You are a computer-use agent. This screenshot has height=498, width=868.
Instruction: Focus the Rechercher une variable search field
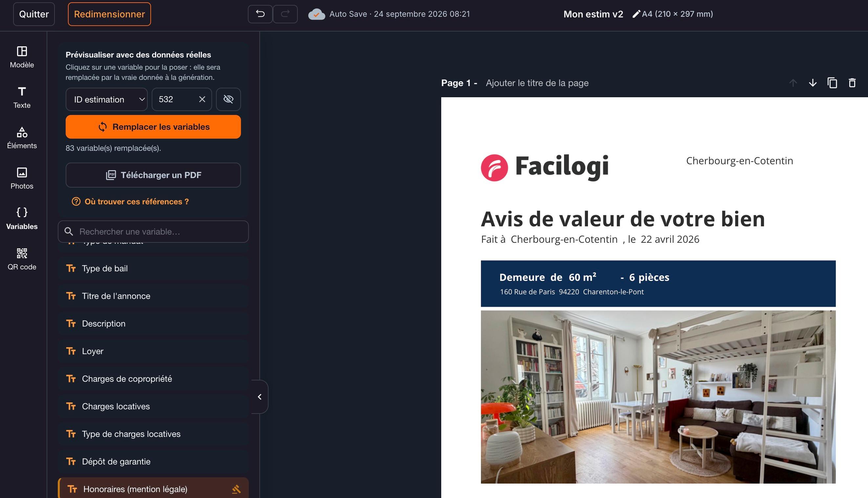153,232
